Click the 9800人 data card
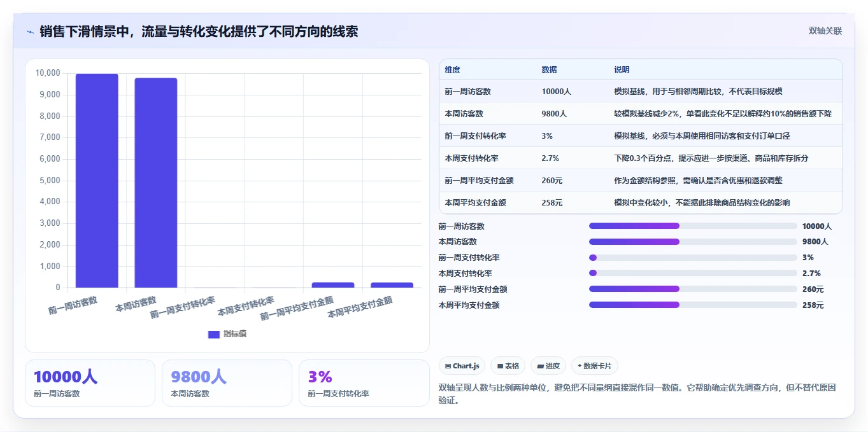Image resolution: width=868 pixels, height=432 pixels. (x=227, y=383)
